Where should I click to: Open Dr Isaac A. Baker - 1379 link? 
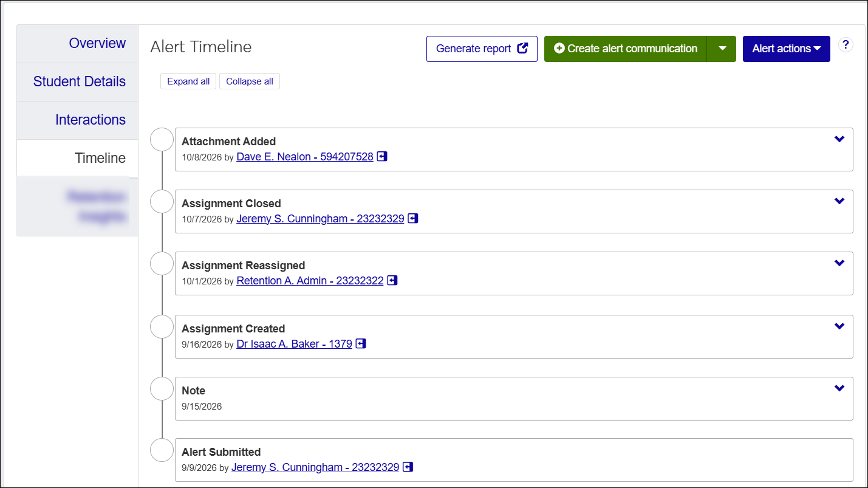[x=294, y=344]
